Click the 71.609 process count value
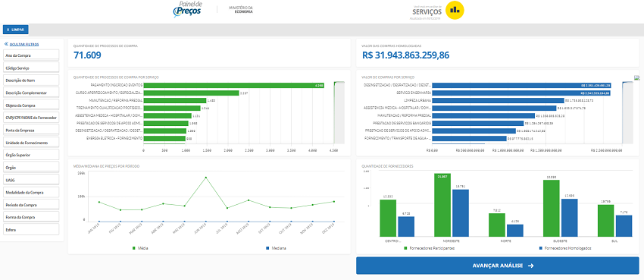Image resolution: width=644 pixels, height=280 pixels. point(87,55)
